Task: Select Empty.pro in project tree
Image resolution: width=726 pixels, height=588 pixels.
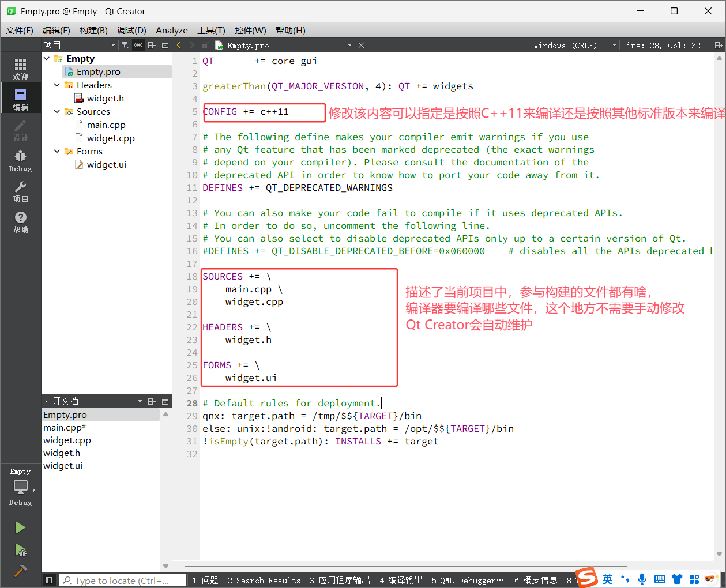Action: 99,71
